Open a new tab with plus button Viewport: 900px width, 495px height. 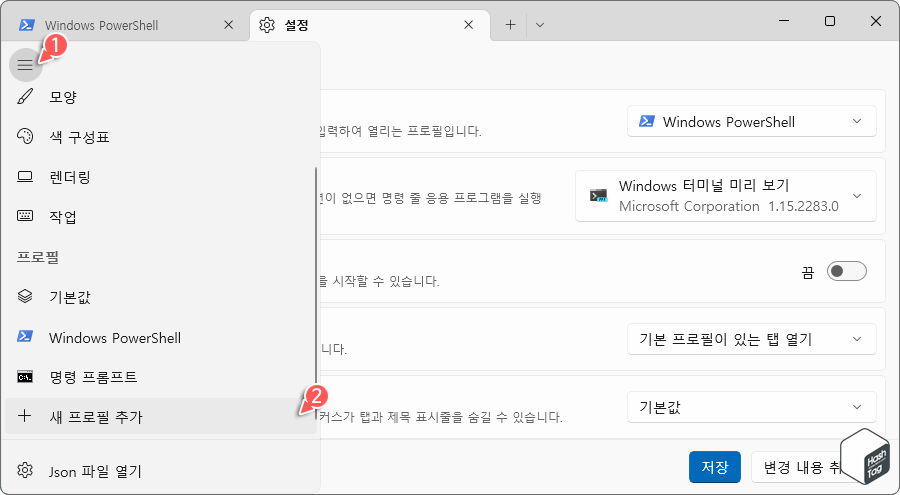click(x=510, y=25)
